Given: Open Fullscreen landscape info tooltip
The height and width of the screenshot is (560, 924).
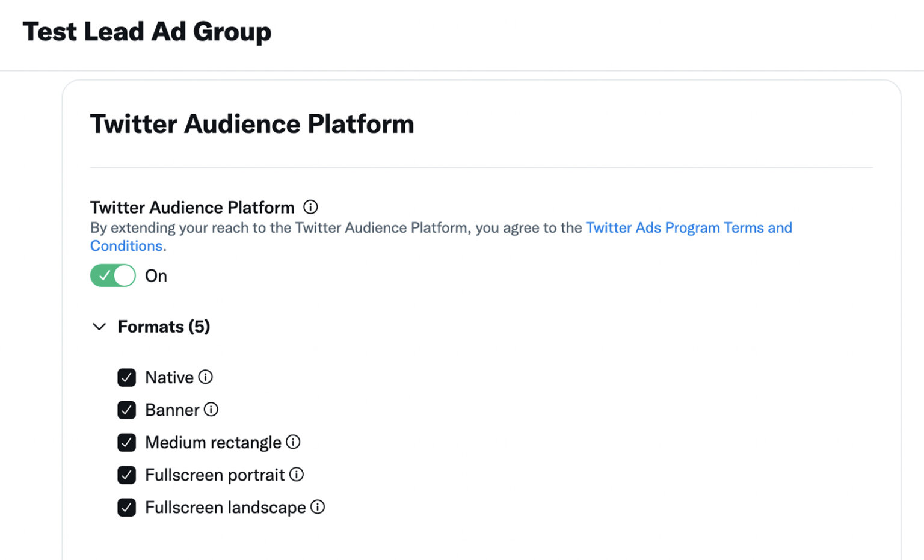Looking at the screenshot, I should point(318,507).
